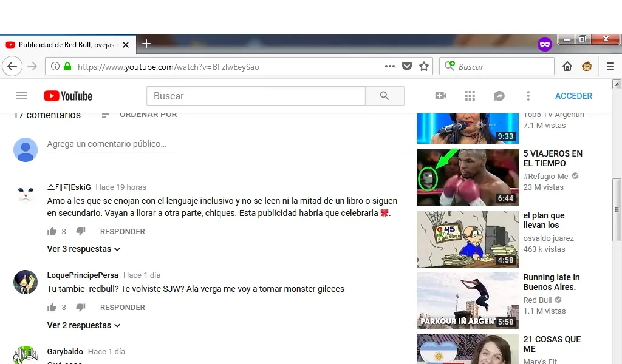The height and width of the screenshot is (364, 622).
Task: Save page to Pocket icon
Action: [407, 66]
